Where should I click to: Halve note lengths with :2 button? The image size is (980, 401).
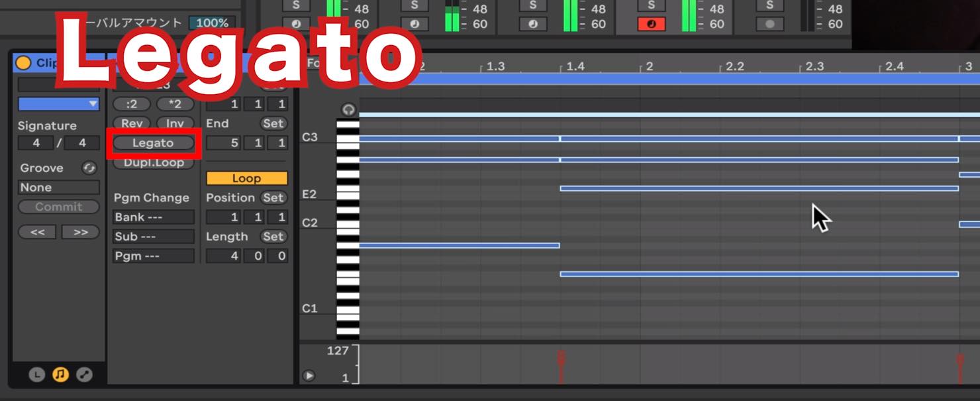tap(131, 104)
